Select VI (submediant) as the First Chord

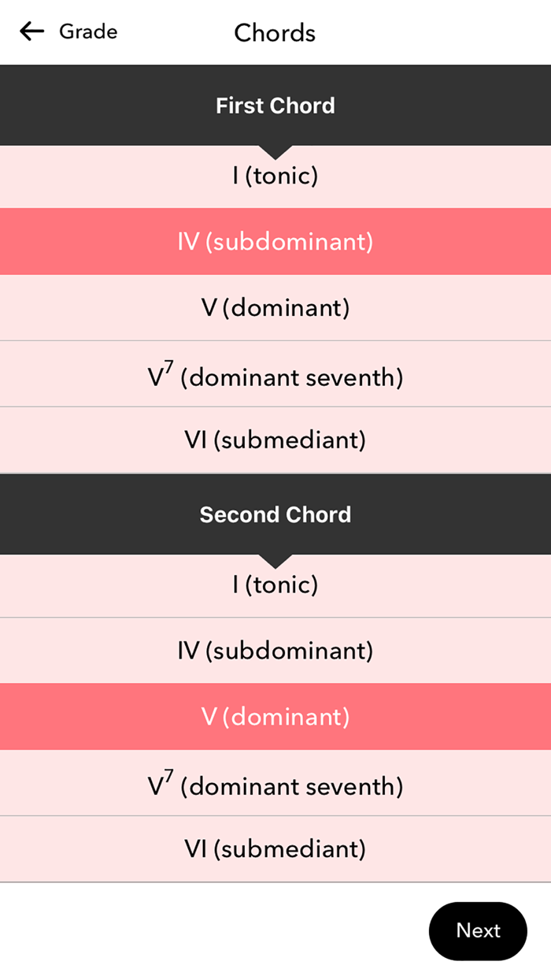275,440
